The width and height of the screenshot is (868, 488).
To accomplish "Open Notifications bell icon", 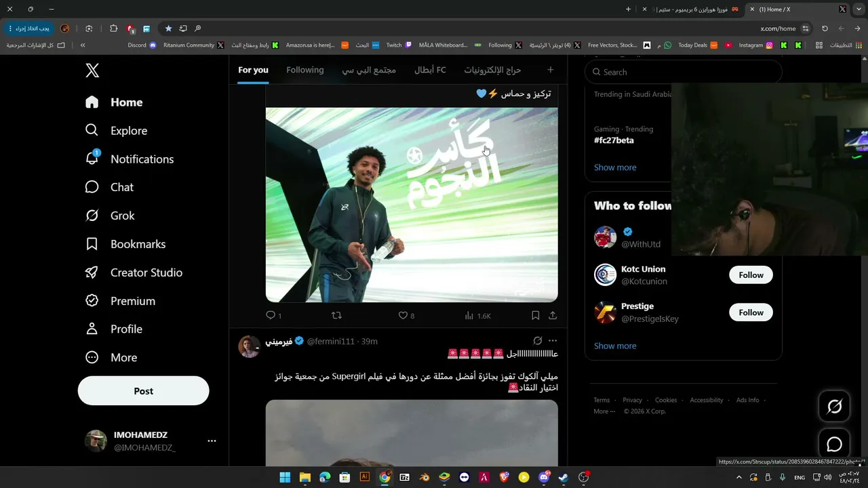I will coord(92,159).
